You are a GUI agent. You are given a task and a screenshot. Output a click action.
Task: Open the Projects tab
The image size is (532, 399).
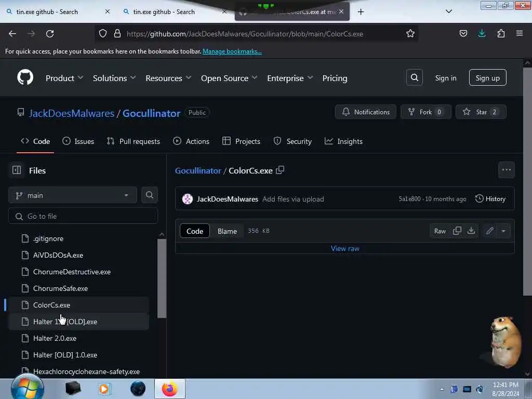coord(241,141)
